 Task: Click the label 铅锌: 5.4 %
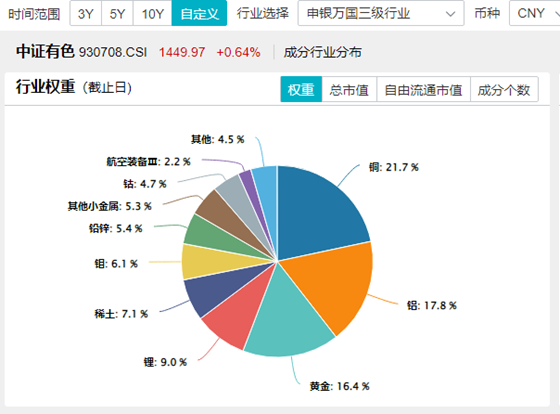116,228
